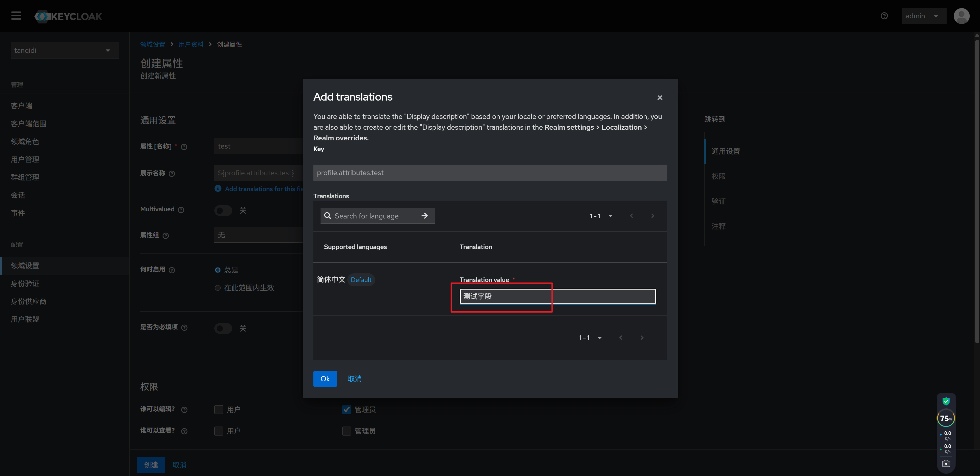Viewport: 980px width, 476px height.
Task: Toggle the Multivalued switch
Action: point(223,210)
